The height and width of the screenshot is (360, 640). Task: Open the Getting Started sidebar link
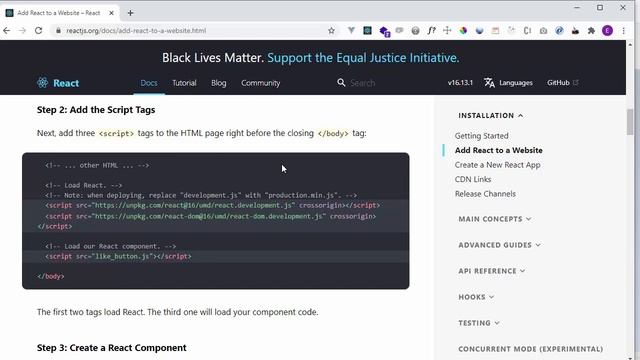482,136
